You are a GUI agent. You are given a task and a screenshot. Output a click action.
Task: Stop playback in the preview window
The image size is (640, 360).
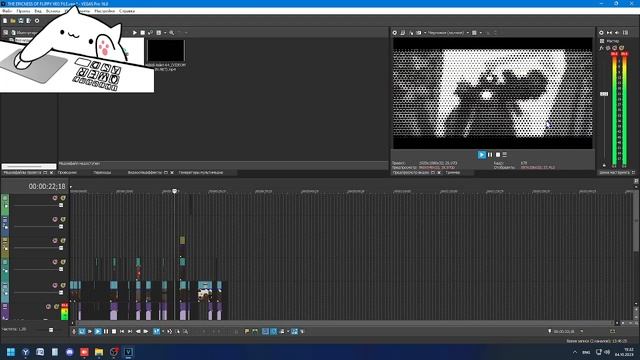(498, 155)
